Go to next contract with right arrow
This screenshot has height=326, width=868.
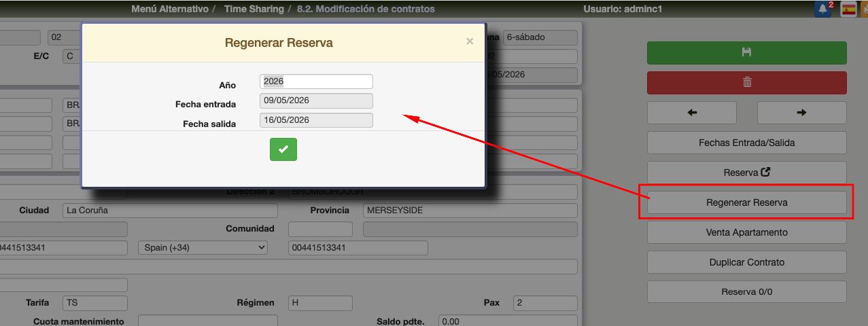[801, 113]
